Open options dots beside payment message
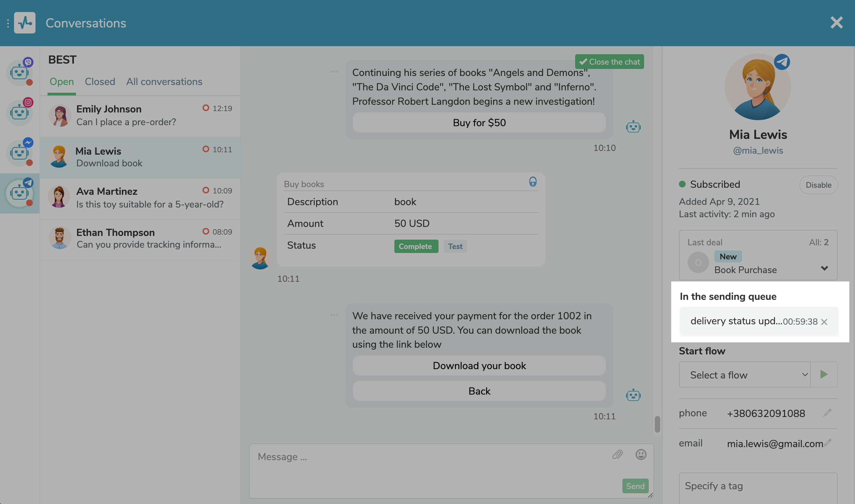Screen dimensions: 855x504 (x=334, y=315)
